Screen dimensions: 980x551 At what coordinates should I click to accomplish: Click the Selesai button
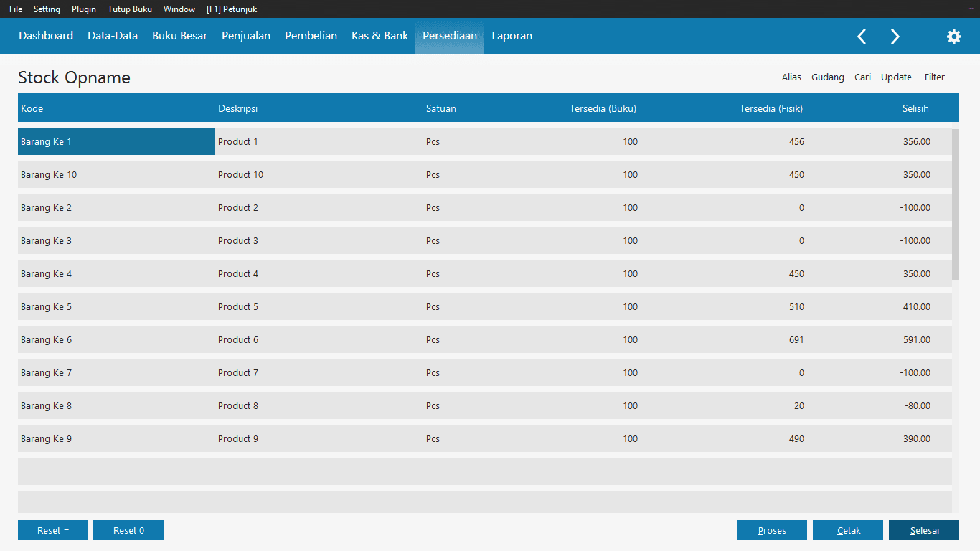pyautogui.click(x=924, y=530)
